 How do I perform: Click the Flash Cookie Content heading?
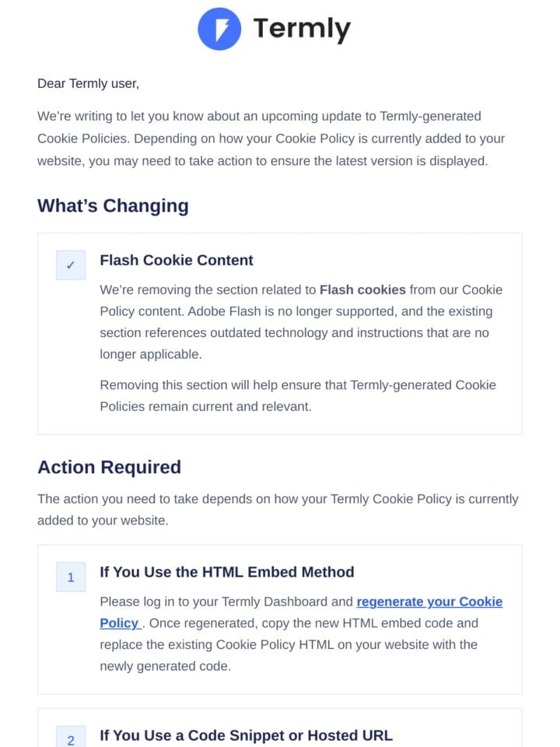(177, 260)
